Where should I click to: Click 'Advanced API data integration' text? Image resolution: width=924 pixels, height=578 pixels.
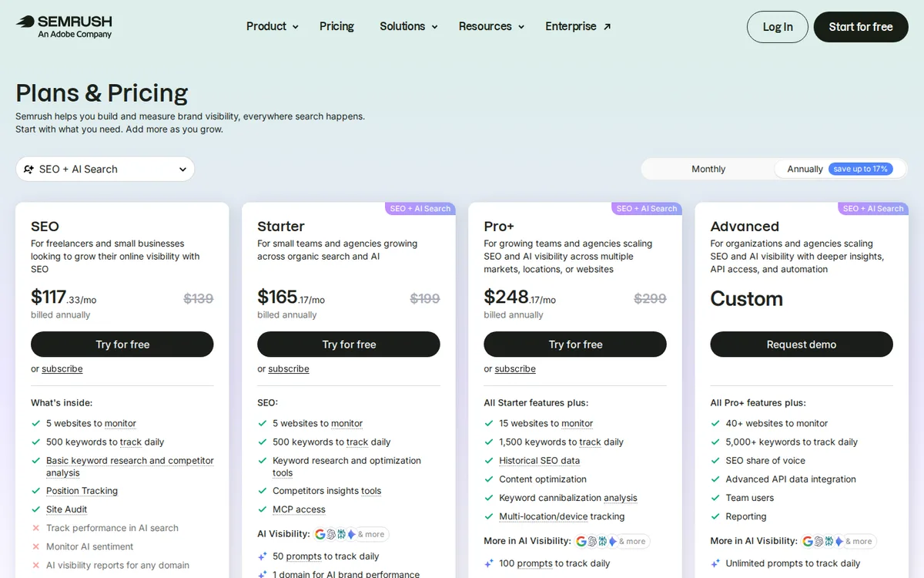tap(791, 479)
